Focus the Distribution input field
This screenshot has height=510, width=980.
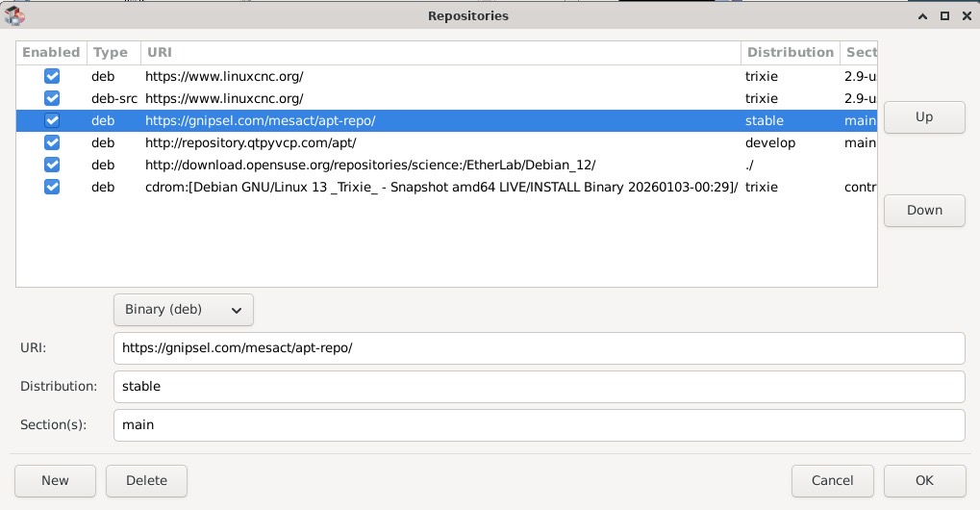pos(539,386)
